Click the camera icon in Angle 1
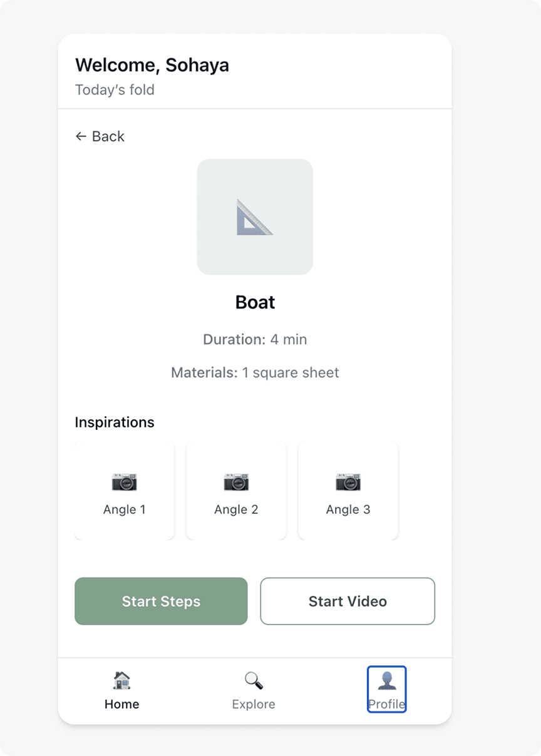The image size is (541, 756). click(x=124, y=482)
